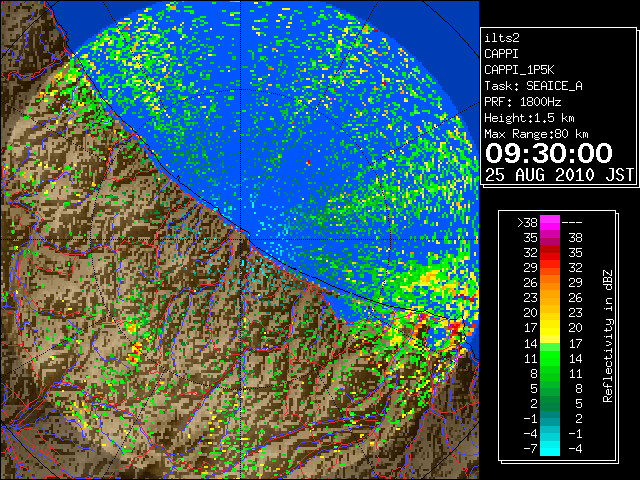Click the '>38' legend label

pyautogui.click(x=527, y=223)
